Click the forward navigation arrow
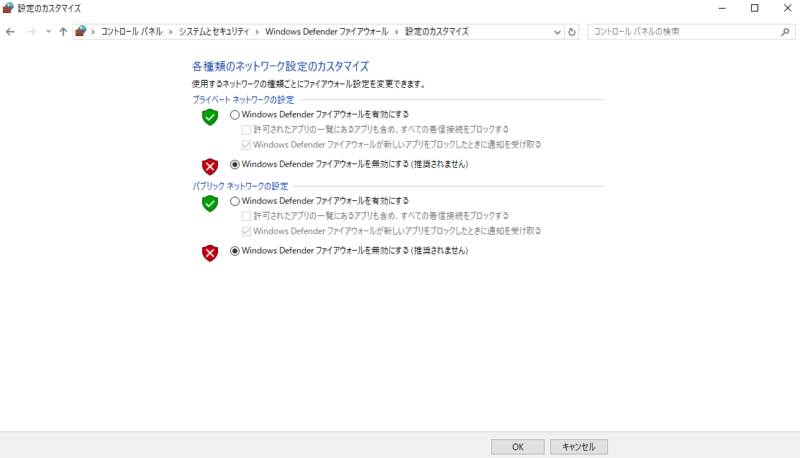 click(31, 32)
